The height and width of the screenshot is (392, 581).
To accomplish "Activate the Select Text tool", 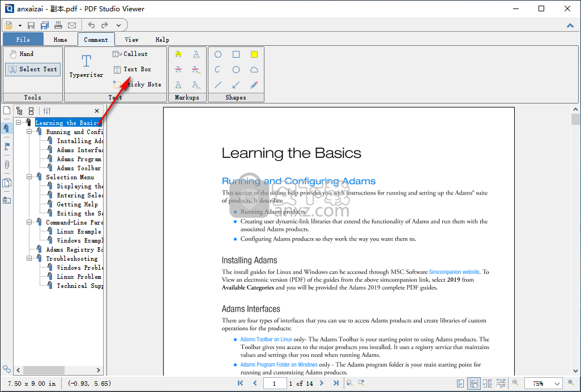I will 33,69.
